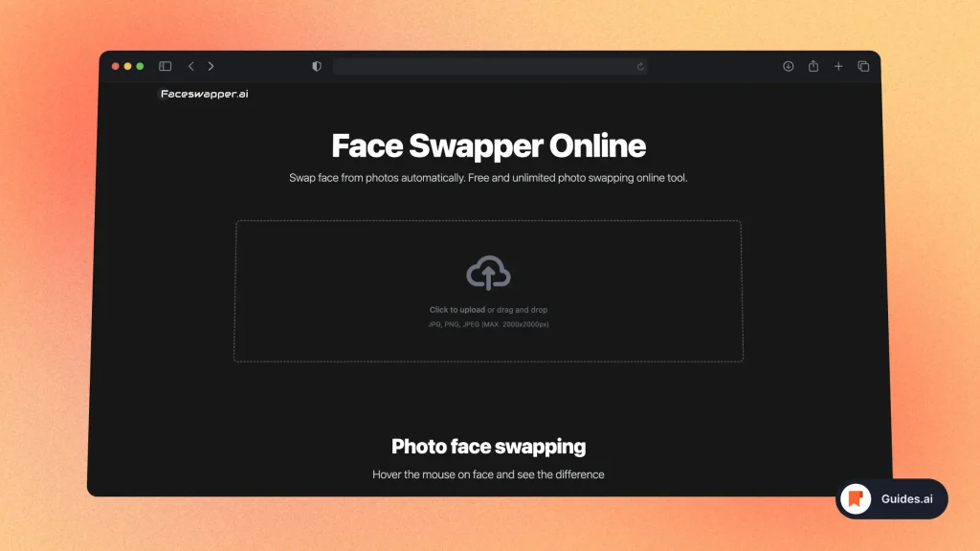Click the 'Photo face swapping' section heading
This screenshot has width=980, height=551.
(x=488, y=447)
